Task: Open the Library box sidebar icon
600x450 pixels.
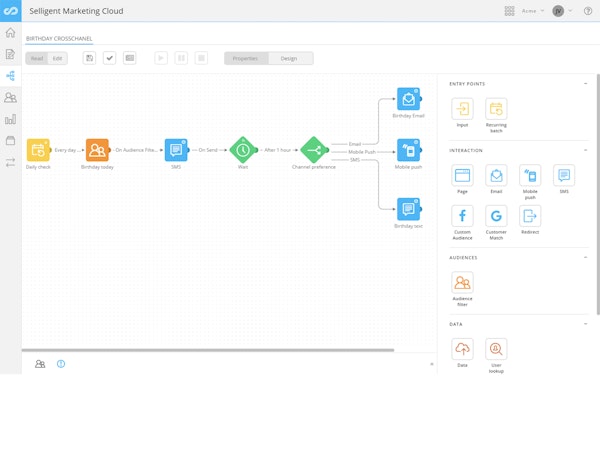Action: [10, 140]
